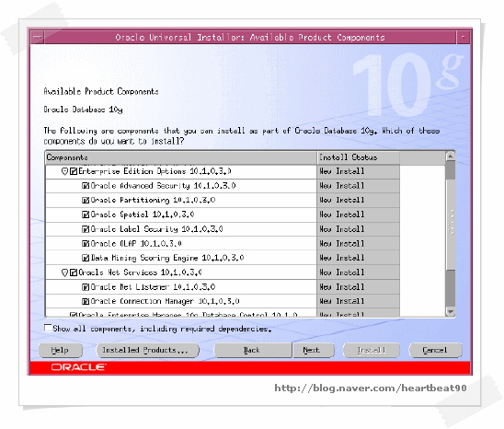Click the window menu icon in title bar

(x=38, y=38)
